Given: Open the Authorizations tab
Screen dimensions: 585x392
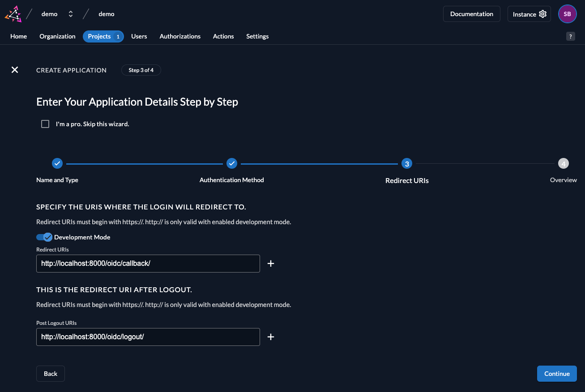Looking at the screenshot, I should click(180, 36).
